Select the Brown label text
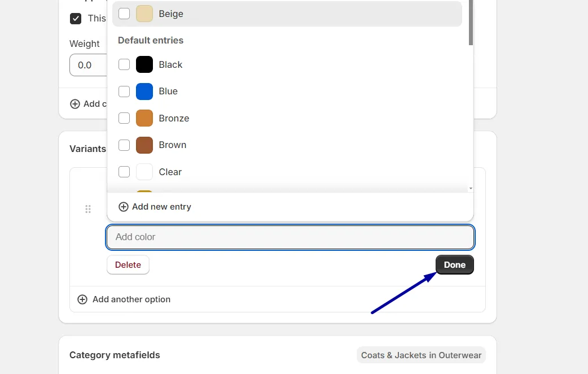 click(173, 145)
